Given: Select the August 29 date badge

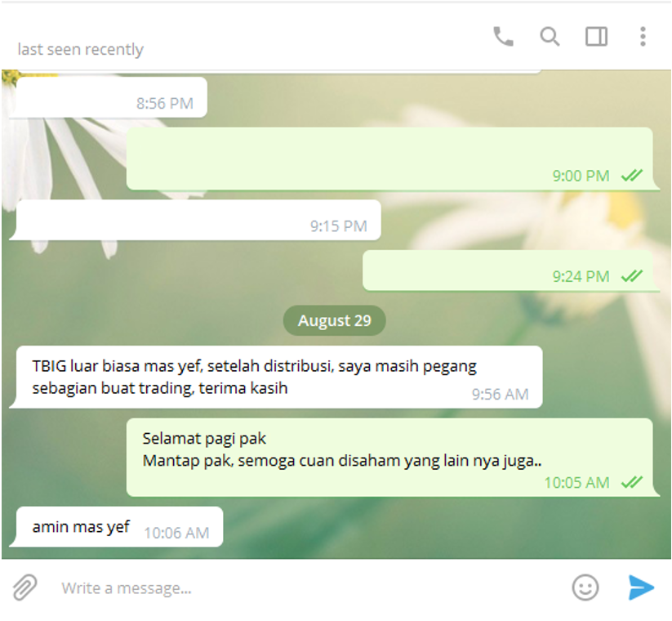Looking at the screenshot, I should (334, 320).
